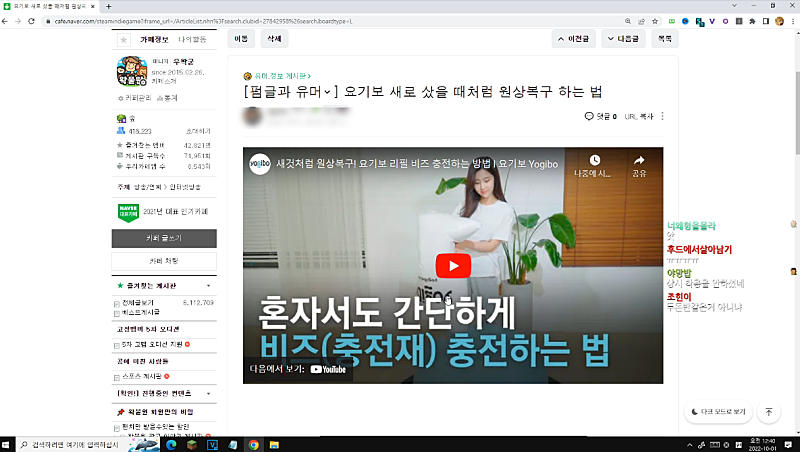This screenshot has width=800, height=452.
Task: Switch to the 나의활동 tab
Action: pyautogui.click(x=193, y=40)
